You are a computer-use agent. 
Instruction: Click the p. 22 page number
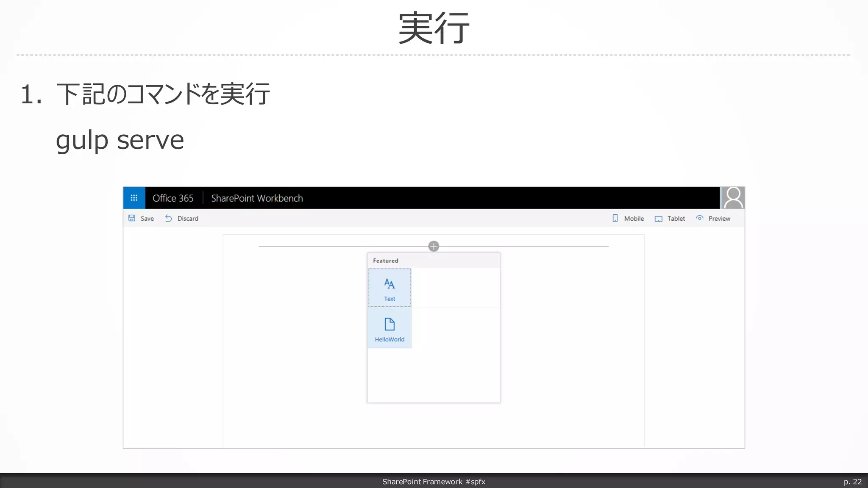[x=852, y=482]
